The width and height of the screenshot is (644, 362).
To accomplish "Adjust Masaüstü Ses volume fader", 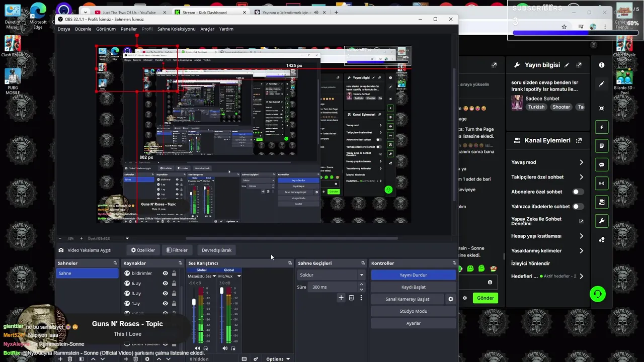I will click(x=194, y=302).
